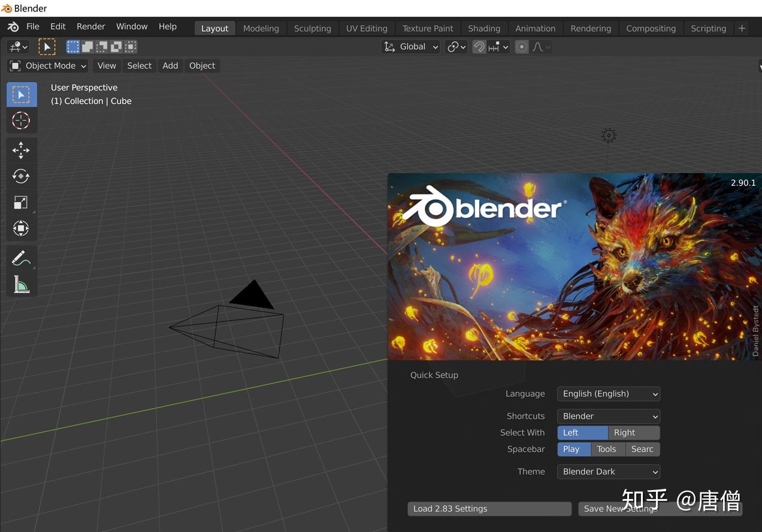Select the Transform tool
This screenshot has width=762, height=532.
[21, 228]
